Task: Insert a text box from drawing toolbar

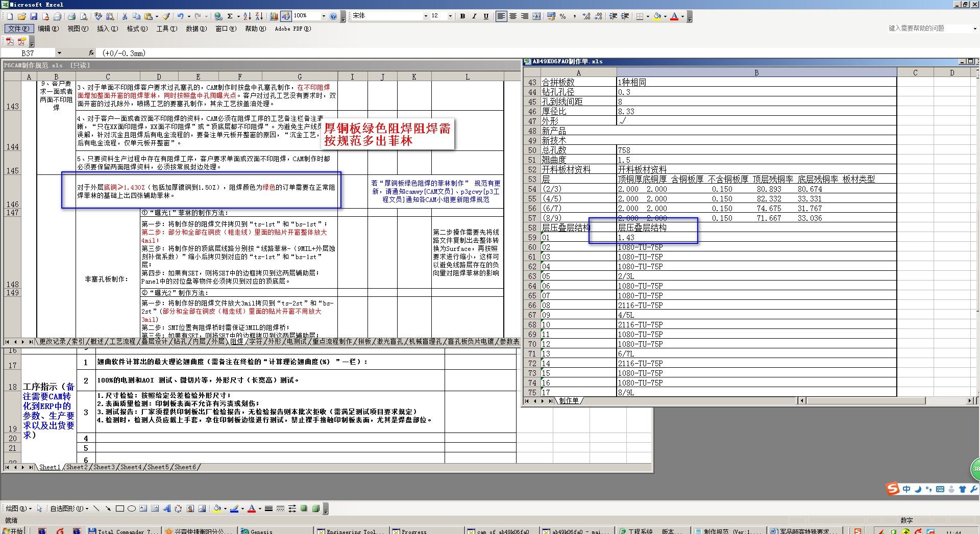Action: point(143,508)
